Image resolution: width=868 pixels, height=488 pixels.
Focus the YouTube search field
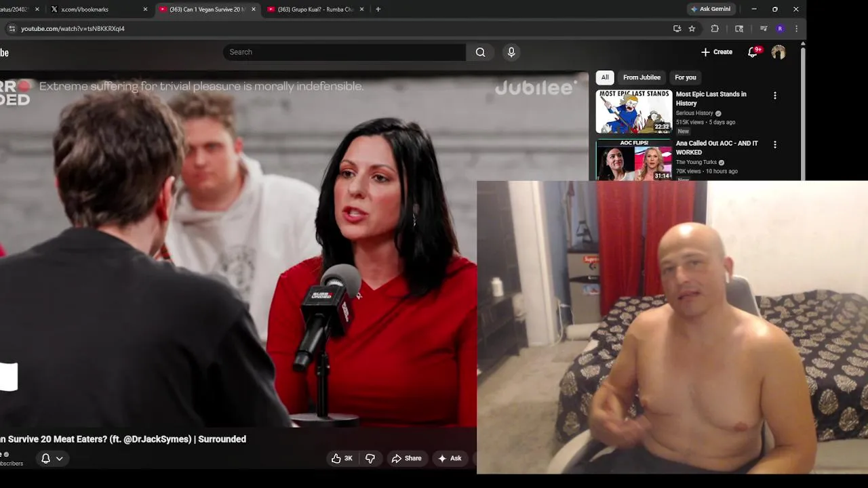pos(344,52)
